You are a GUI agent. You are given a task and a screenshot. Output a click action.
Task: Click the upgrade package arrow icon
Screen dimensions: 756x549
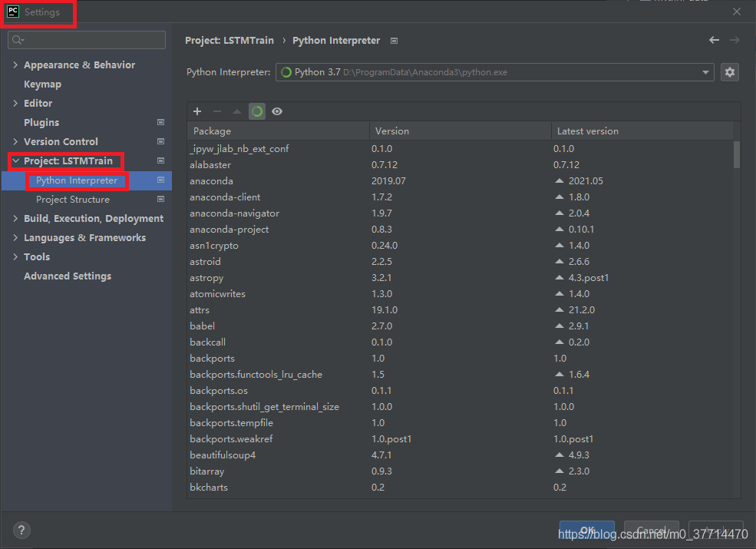pos(237,111)
